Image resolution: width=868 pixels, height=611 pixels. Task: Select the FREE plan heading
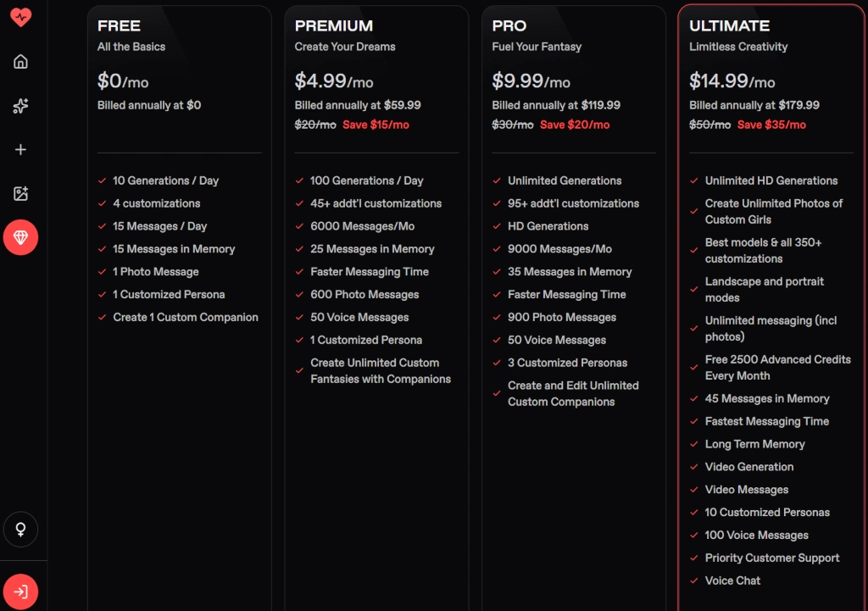pyautogui.click(x=119, y=26)
